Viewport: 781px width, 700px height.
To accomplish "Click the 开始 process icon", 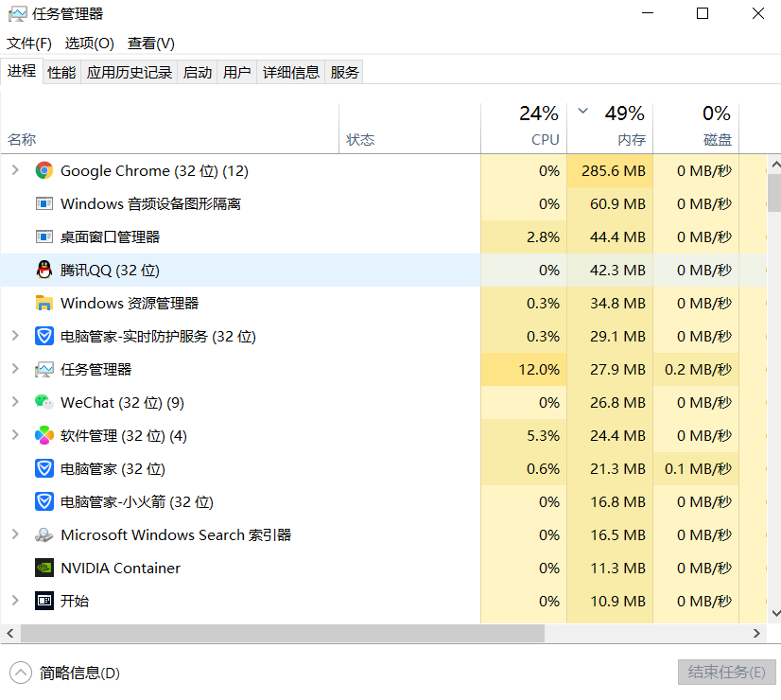I will point(43,601).
